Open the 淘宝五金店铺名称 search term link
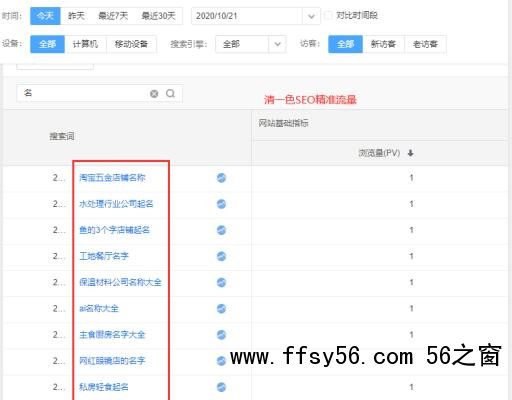The width and height of the screenshot is (512, 400). 112,178
